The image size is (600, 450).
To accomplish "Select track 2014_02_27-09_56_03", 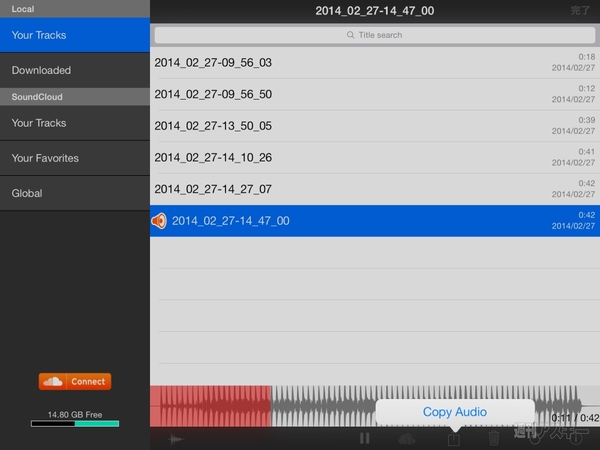I will pyautogui.click(x=375, y=63).
